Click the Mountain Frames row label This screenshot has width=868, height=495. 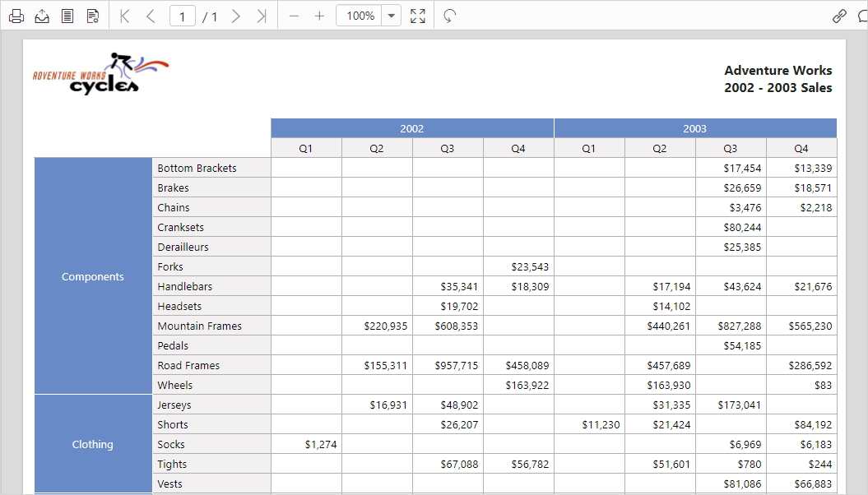[199, 326]
